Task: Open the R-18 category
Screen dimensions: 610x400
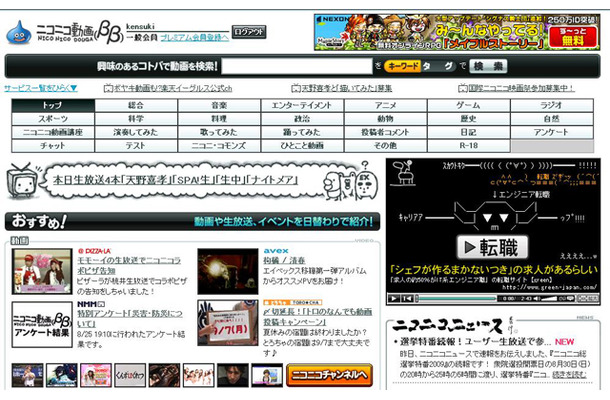Action: click(x=468, y=146)
